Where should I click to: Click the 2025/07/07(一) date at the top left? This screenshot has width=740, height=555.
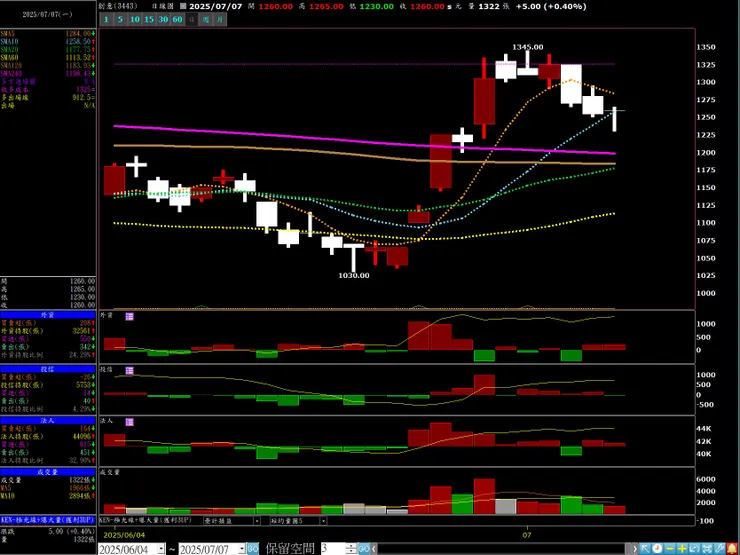pyautogui.click(x=48, y=15)
